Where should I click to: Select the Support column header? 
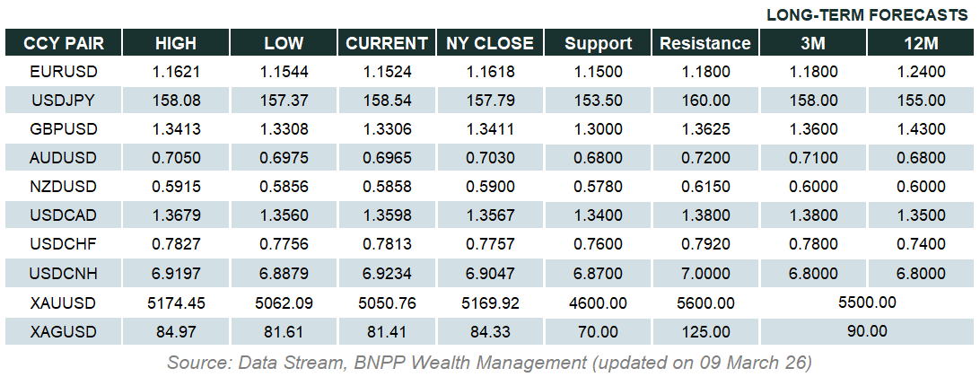[599, 43]
